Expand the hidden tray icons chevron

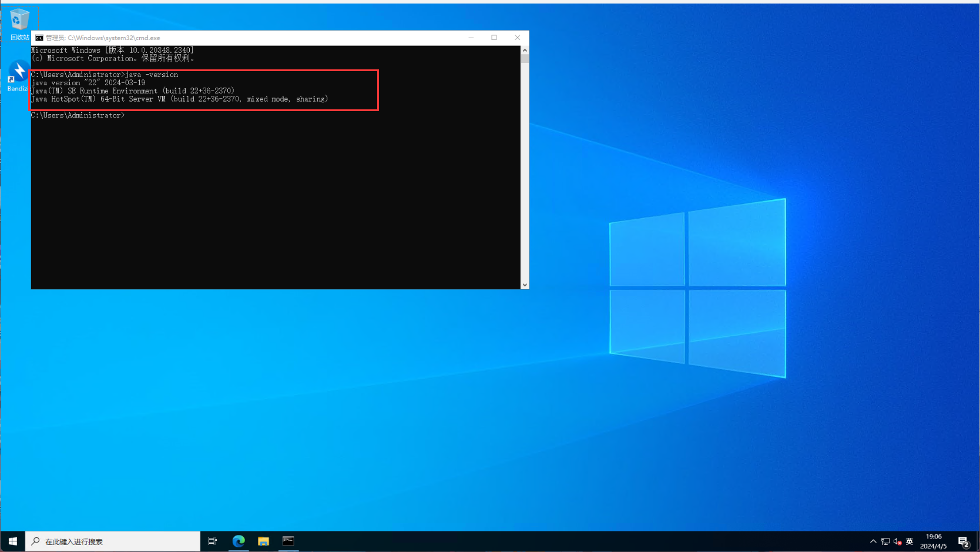point(873,541)
